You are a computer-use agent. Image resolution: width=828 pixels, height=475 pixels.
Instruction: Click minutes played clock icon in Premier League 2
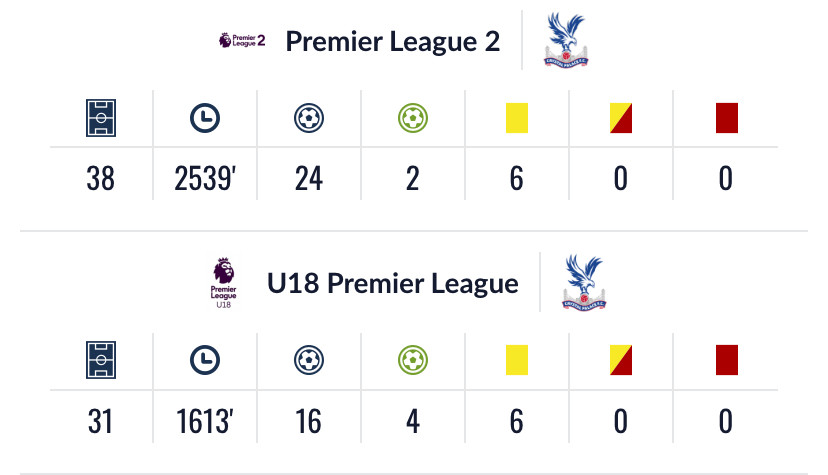point(205,119)
